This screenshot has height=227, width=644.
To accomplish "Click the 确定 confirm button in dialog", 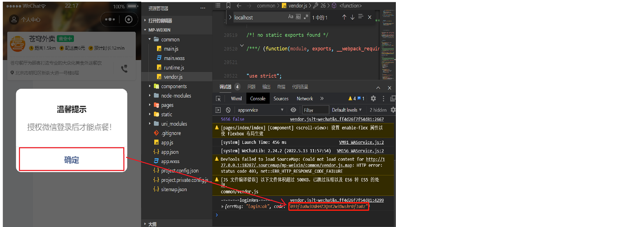I will 72,159.
